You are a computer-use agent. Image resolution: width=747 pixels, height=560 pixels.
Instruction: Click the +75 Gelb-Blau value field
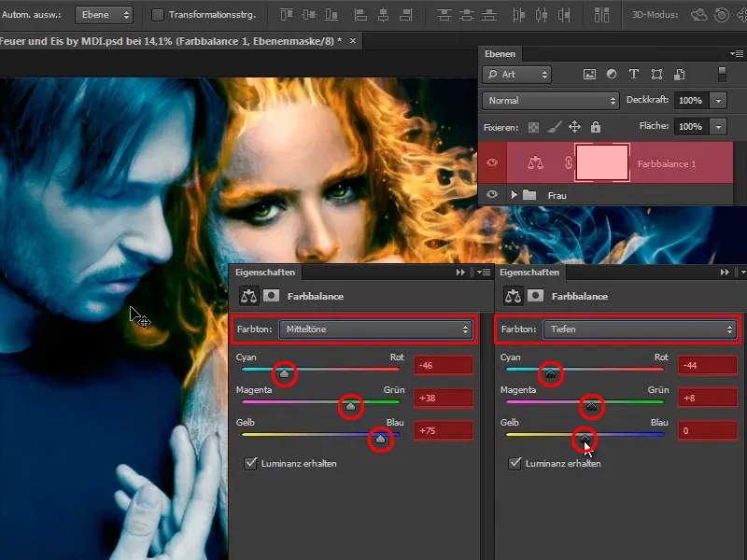[444, 430]
